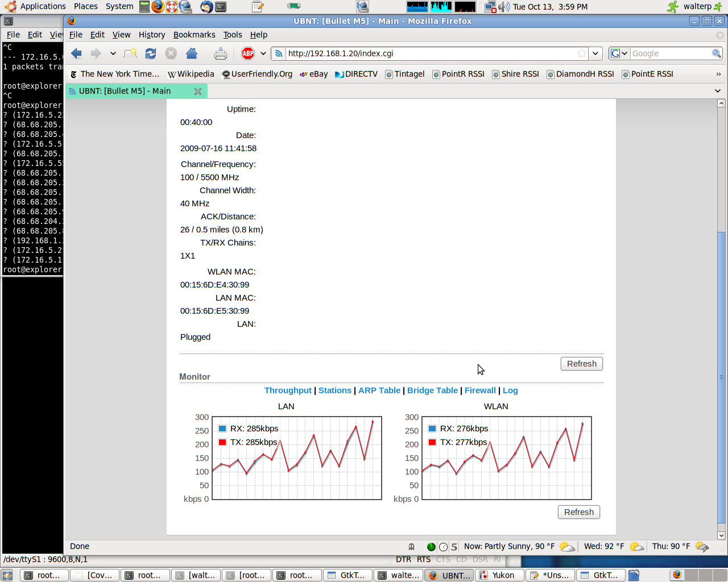Click the Adblock Plus ABP icon

tap(248, 53)
